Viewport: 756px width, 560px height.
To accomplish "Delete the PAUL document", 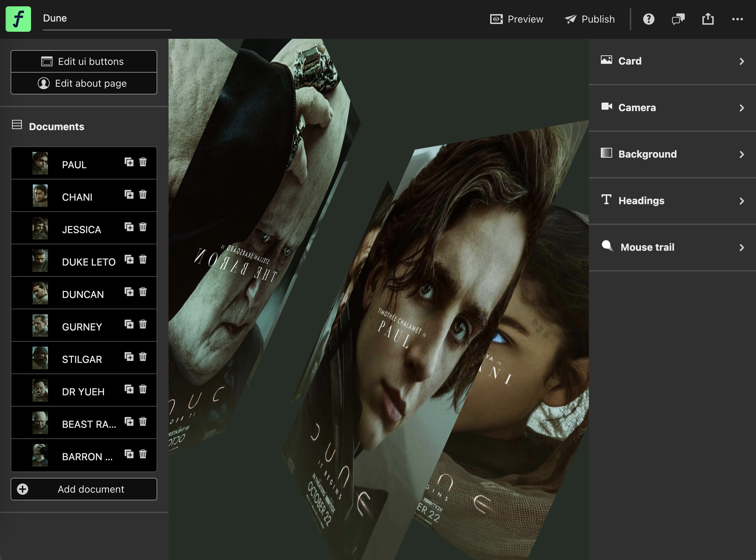I will (x=143, y=162).
